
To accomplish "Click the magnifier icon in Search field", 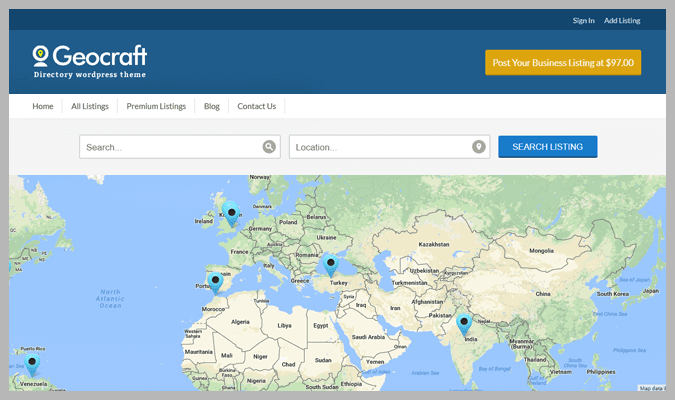I will pos(269,147).
